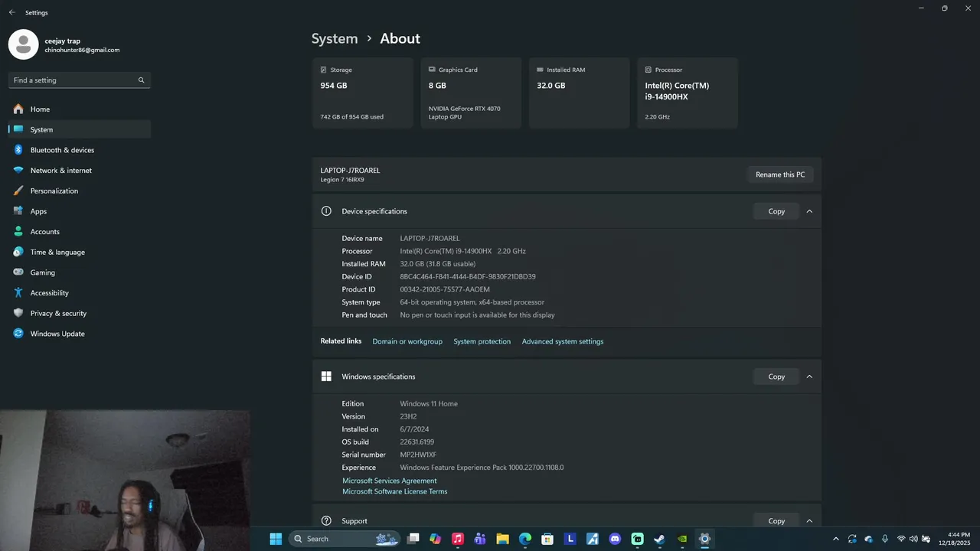Click the Settings gear on the taskbar

coord(704,539)
